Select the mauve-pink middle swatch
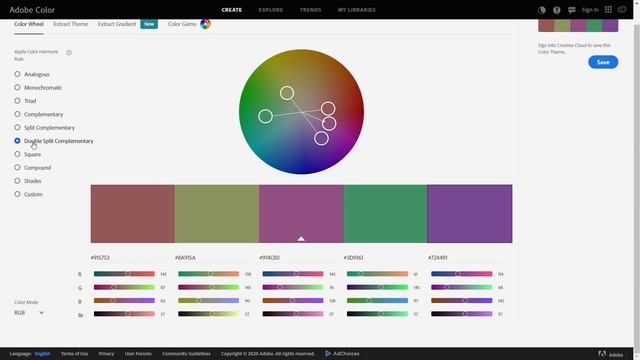Viewport: 640px width, 360px height. (301, 213)
